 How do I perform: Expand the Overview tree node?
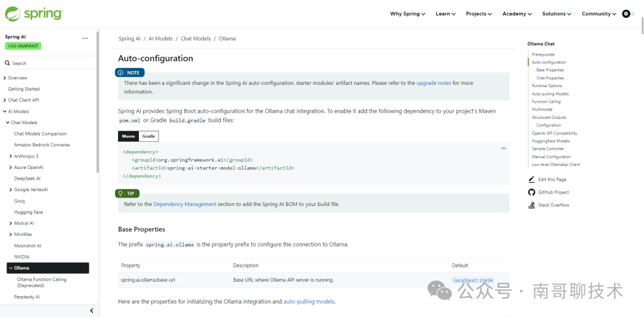tap(5, 78)
